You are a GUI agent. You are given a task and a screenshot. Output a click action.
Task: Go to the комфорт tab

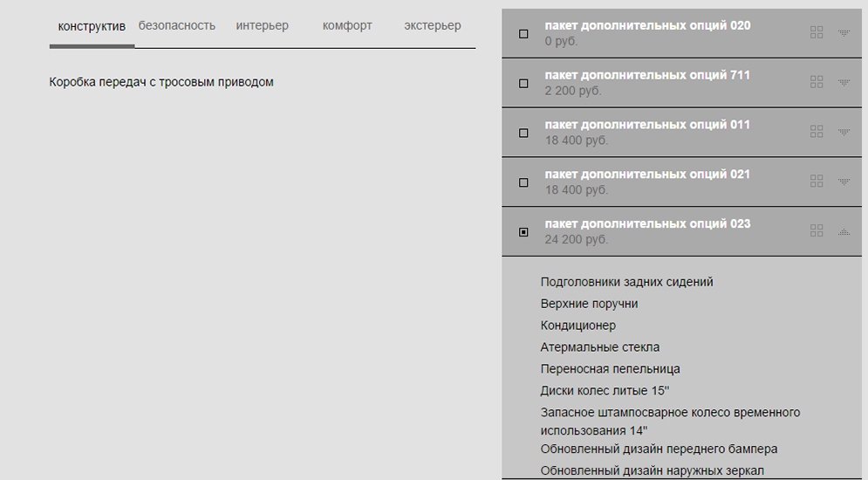(347, 25)
